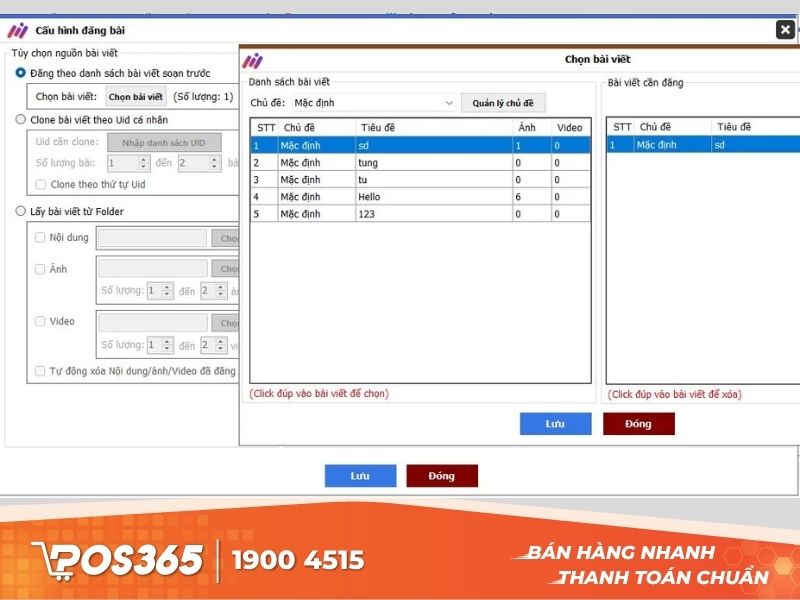Click the Nội dung folder path field
The width and height of the screenshot is (800, 600).
pos(153,238)
